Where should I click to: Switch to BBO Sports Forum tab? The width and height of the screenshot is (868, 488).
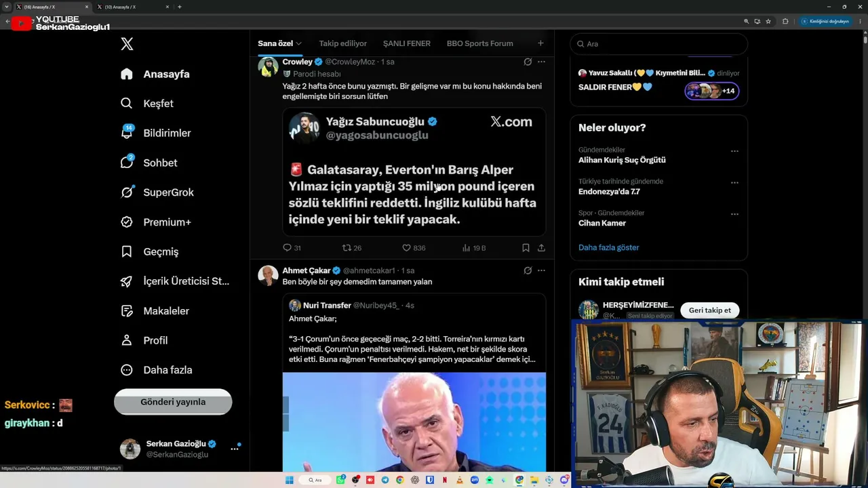pyautogui.click(x=480, y=43)
